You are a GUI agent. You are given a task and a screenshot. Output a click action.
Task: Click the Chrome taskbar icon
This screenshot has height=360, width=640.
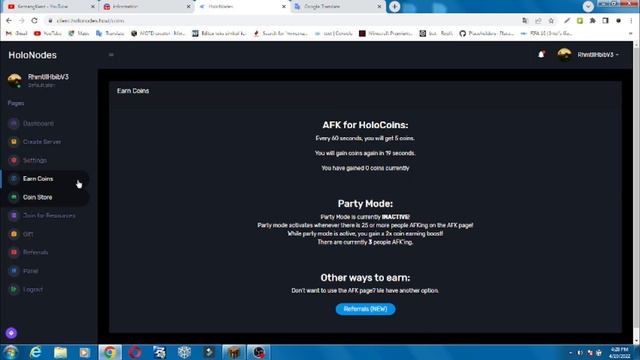109,352
